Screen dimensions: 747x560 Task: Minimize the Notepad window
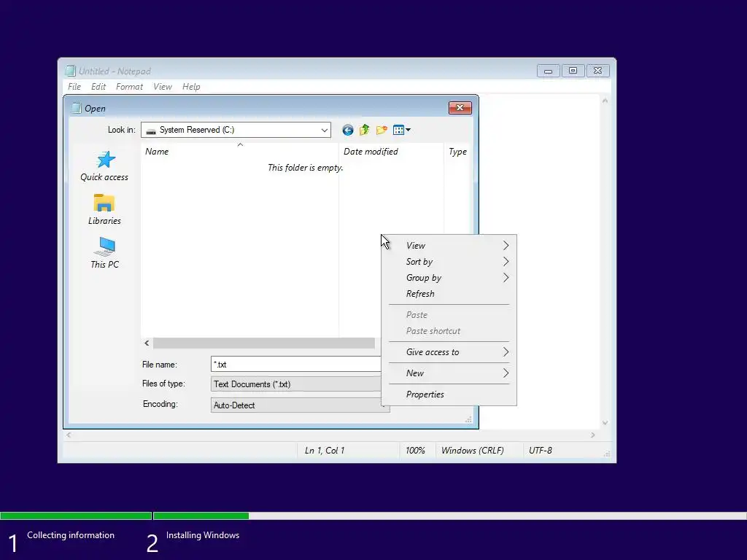click(x=549, y=71)
